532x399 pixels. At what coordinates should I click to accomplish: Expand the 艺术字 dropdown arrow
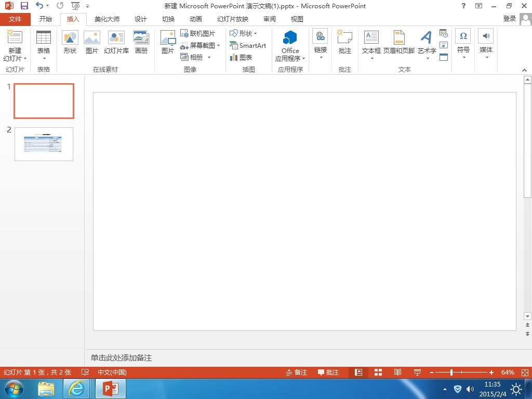428,58
